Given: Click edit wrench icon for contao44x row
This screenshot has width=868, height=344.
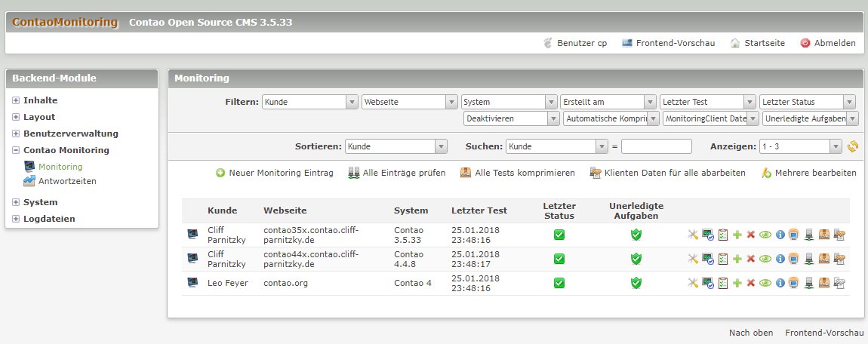Looking at the screenshot, I should coord(693,258).
